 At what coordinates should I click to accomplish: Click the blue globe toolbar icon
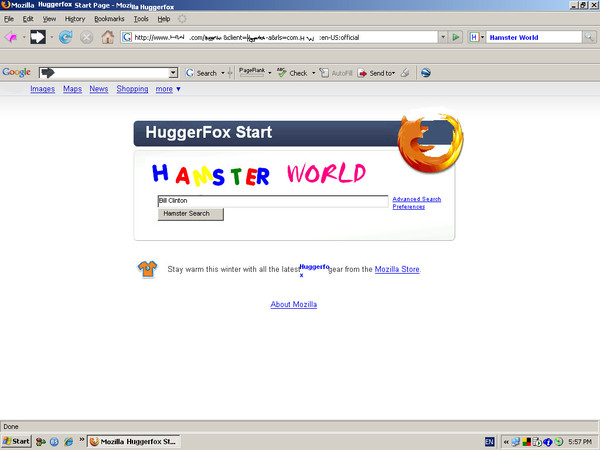[x=426, y=72]
